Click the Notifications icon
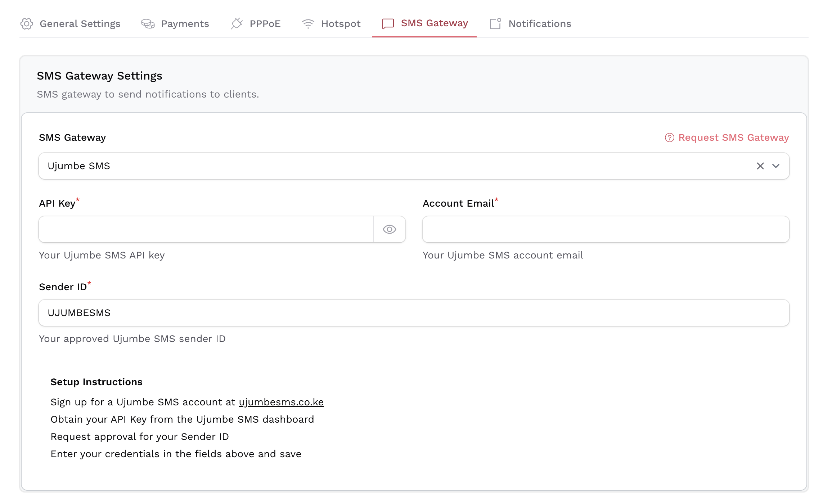The width and height of the screenshot is (823, 504). pyautogui.click(x=495, y=24)
